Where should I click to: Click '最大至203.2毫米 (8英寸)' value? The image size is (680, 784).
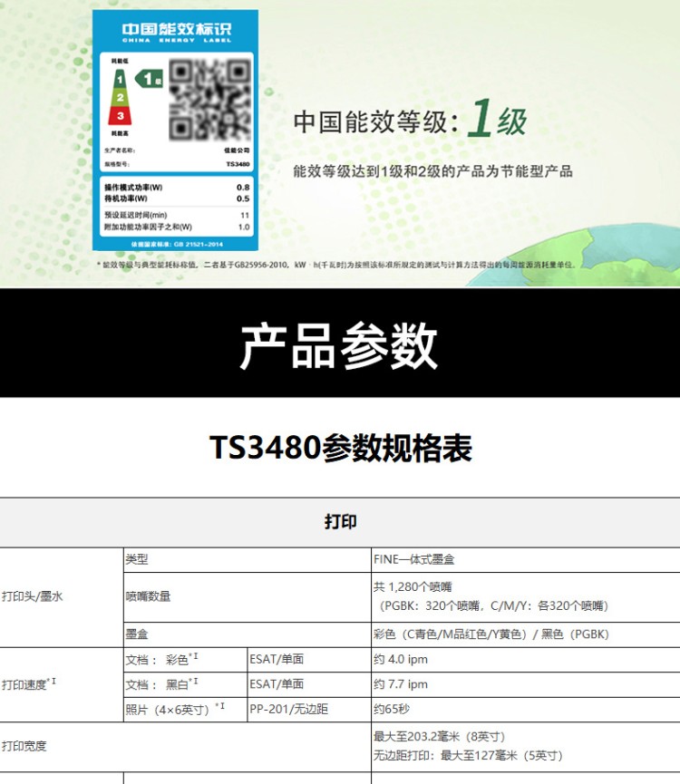point(439,737)
